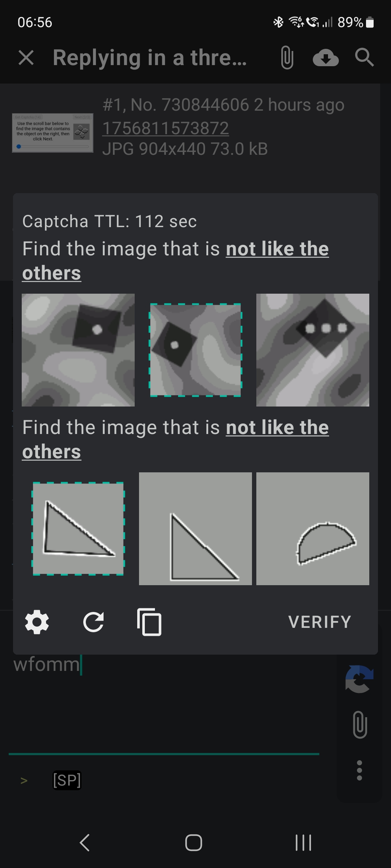The image size is (391, 868).
Task: Select the selected tilted square captcha image
Action: (x=195, y=350)
